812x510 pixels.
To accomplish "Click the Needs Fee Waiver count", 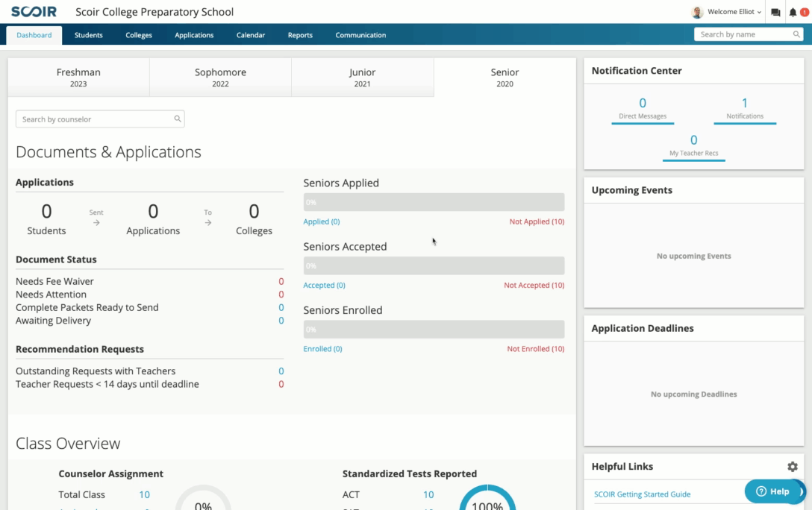I will pyautogui.click(x=281, y=281).
